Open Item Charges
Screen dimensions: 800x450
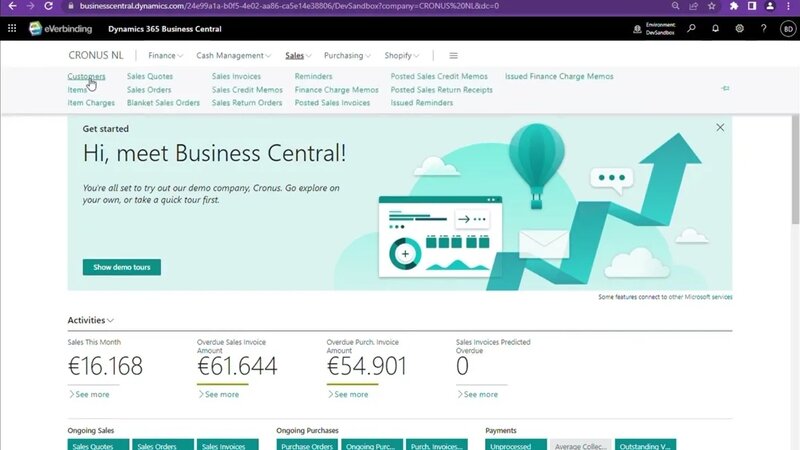coord(91,103)
